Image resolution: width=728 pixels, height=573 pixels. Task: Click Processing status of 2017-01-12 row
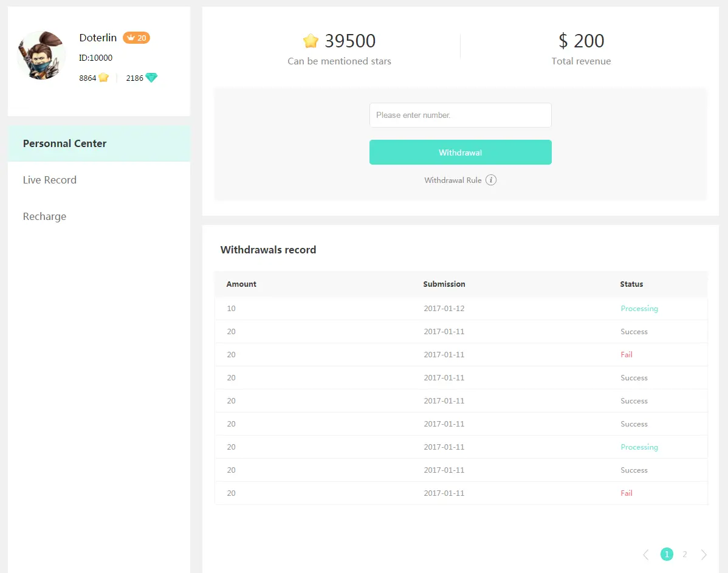pos(639,308)
